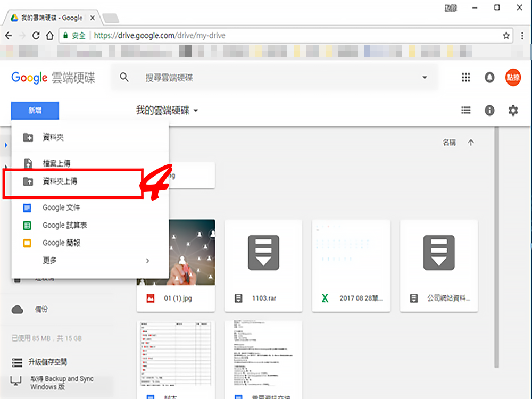Viewport: 532px width, 399px height.
Task: Click 取得 Backup and Sync link
Action: (62, 383)
